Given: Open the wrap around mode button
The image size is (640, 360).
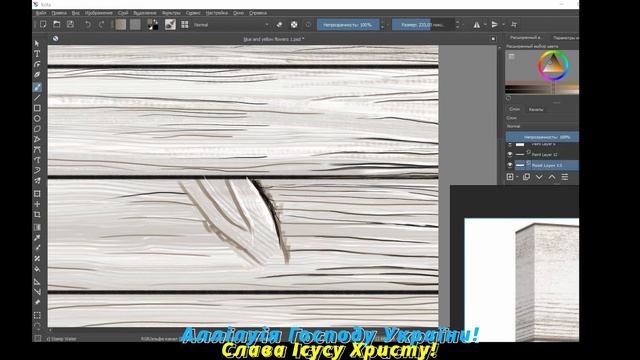Looking at the screenshot, I should (x=514, y=25).
